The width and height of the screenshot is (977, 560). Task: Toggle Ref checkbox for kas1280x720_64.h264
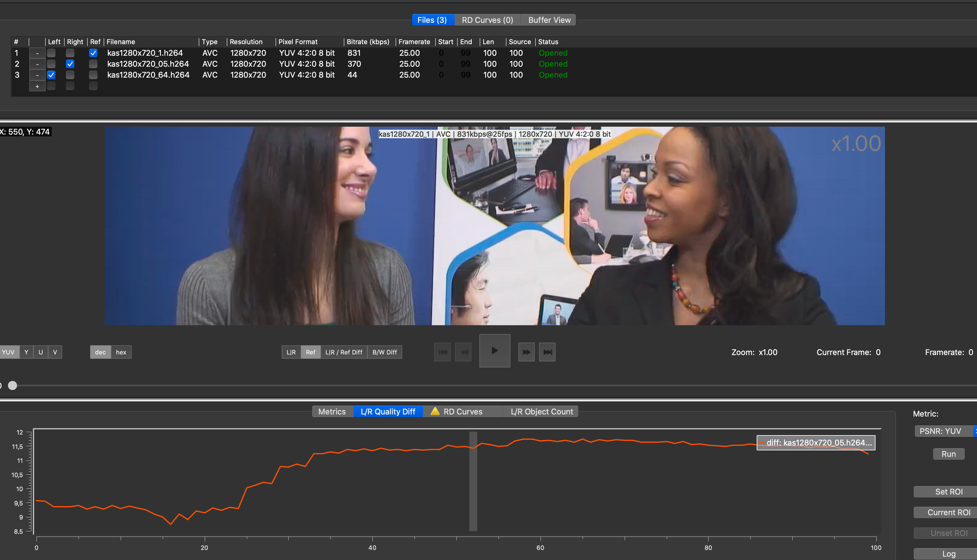[x=93, y=75]
